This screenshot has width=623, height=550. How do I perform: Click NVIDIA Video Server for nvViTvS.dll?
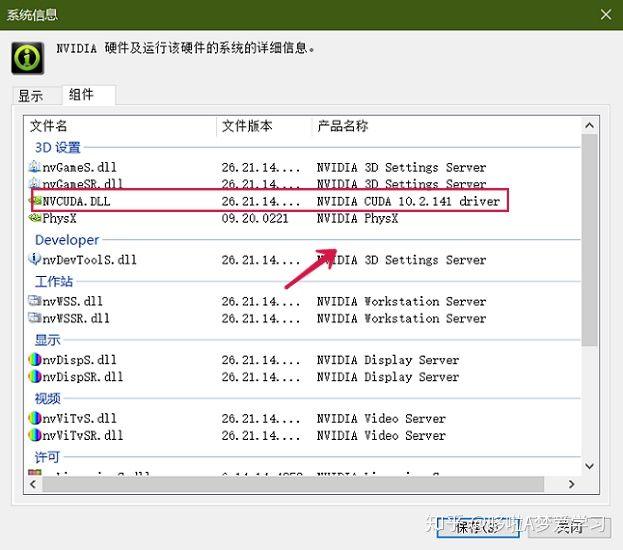click(x=381, y=418)
